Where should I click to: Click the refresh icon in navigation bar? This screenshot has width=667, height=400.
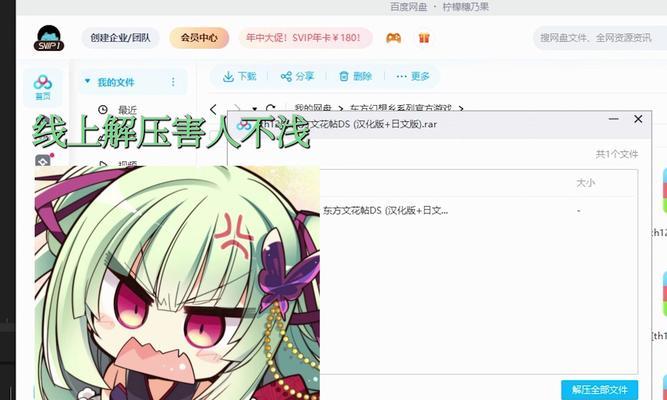click(270, 108)
